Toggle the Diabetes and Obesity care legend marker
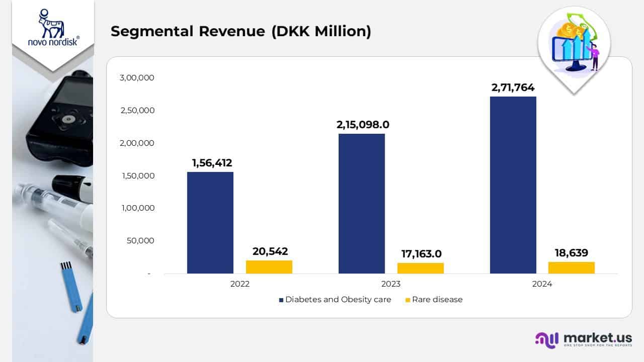The height and width of the screenshot is (362, 644). point(281,300)
